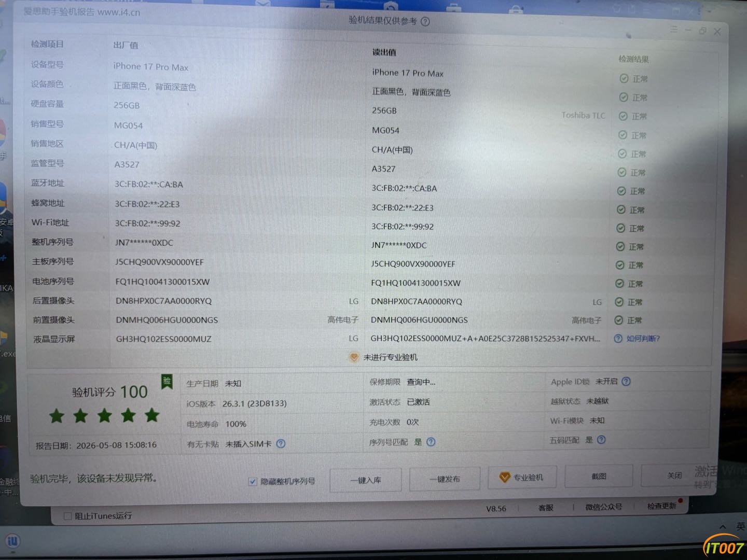Select the 监管型号 row label
Screen dimensions: 747x560
[48, 163]
